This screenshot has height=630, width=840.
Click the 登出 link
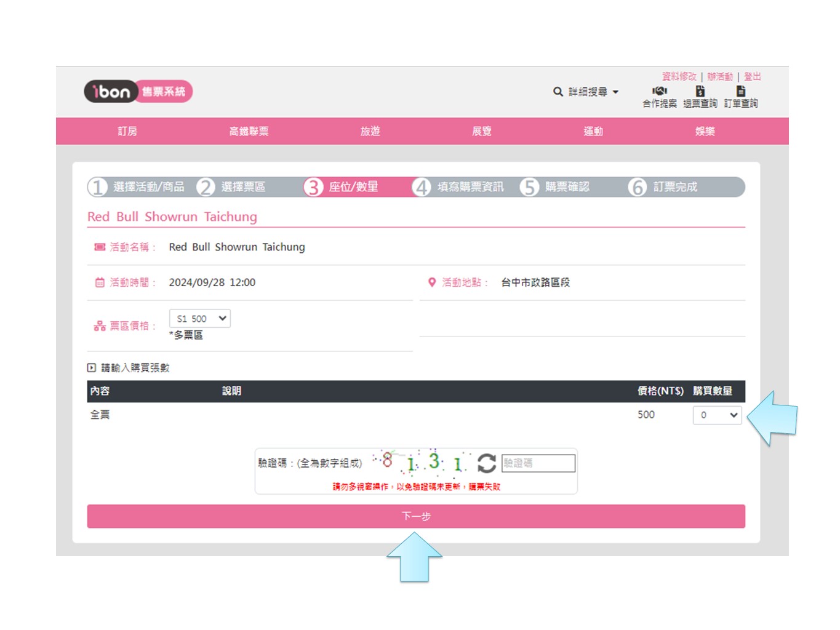point(752,76)
